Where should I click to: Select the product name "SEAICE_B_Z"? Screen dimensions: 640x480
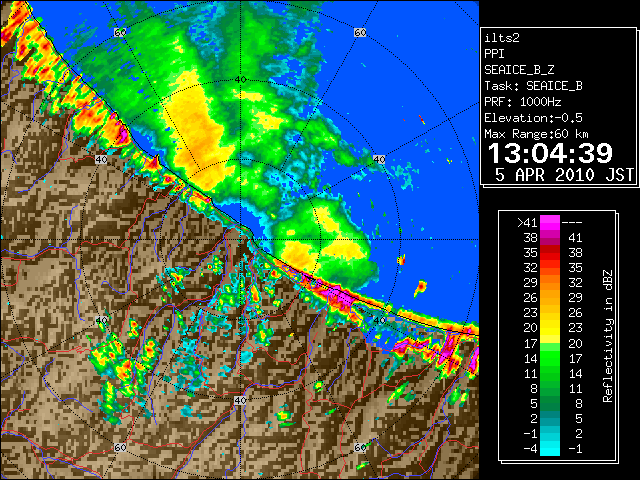coord(519,70)
